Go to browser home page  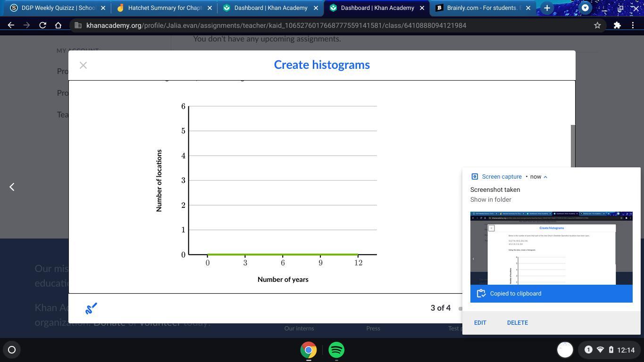pos(58,25)
